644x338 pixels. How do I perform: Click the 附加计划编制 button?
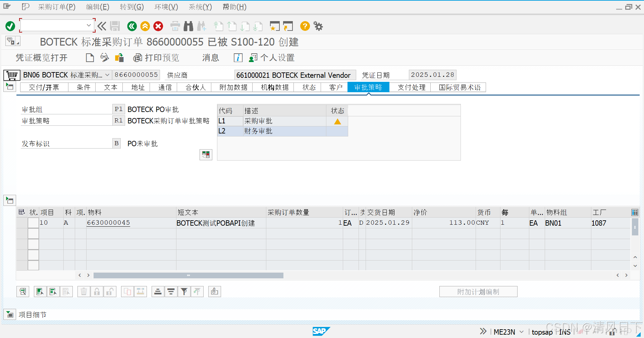tap(478, 291)
